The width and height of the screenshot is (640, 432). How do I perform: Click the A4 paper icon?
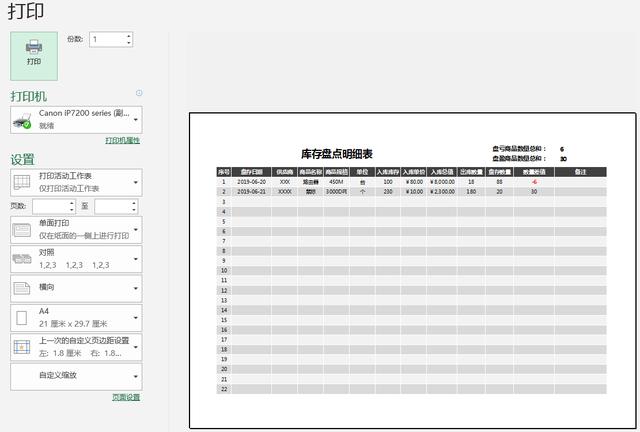[x=22, y=318]
